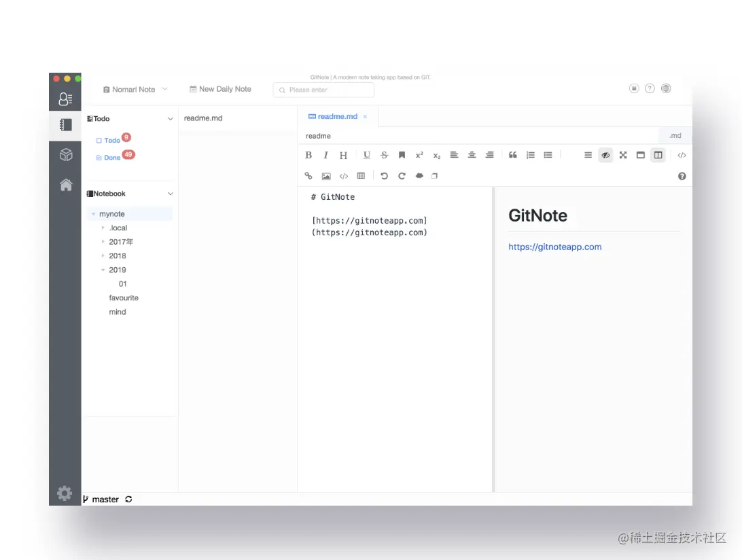The image size is (742, 560).
Task: Insert an unordered bullet list
Action: point(548,155)
